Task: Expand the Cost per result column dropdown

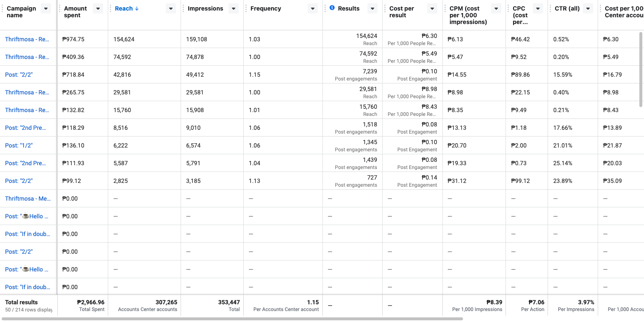Action: point(432,8)
